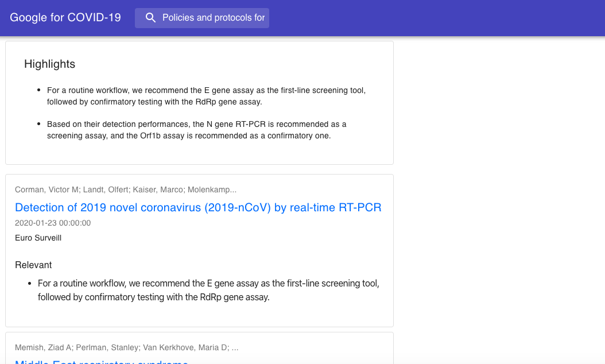Image resolution: width=605 pixels, height=364 pixels.
Task: Click the '2020-01-23 00:00:00' publication date
Action: click(x=53, y=223)
